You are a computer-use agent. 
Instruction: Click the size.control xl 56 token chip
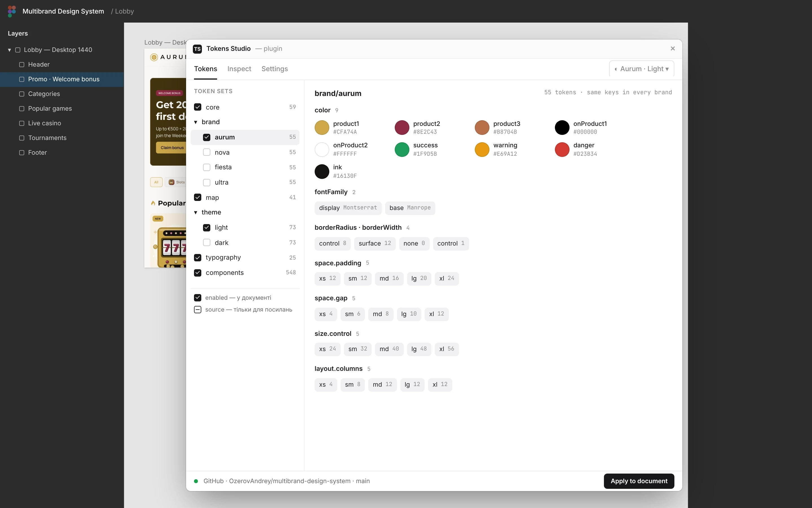pyautogui.click(x=447, y=349)
